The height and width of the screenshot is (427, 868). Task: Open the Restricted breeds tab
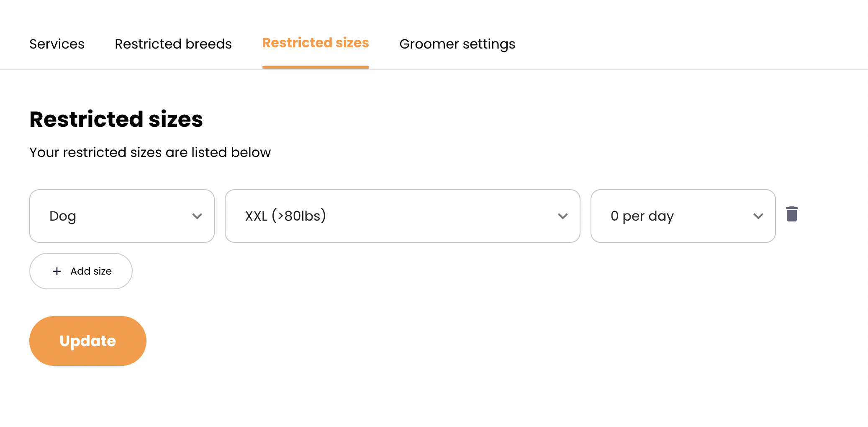click(173, 44)
